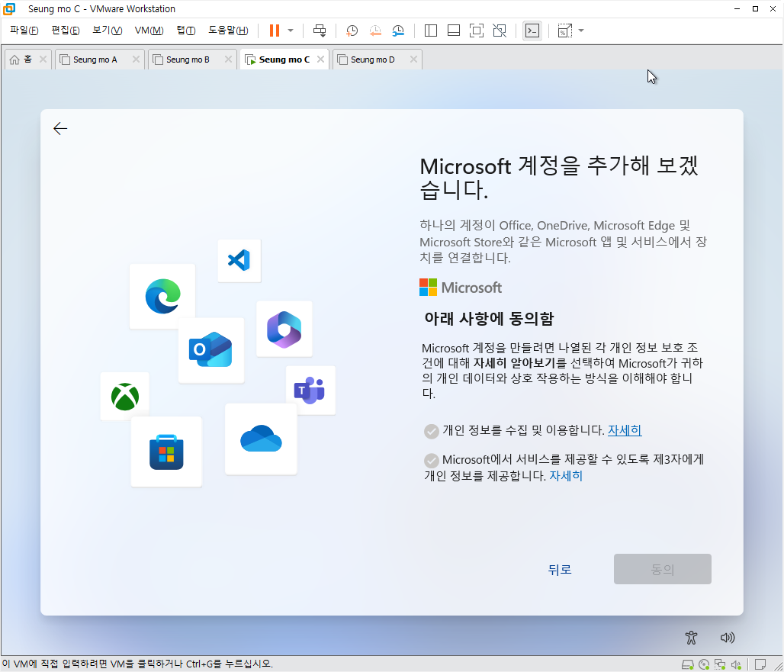
Task: Open the message log note icon
Action: click(x=760, y=664)
